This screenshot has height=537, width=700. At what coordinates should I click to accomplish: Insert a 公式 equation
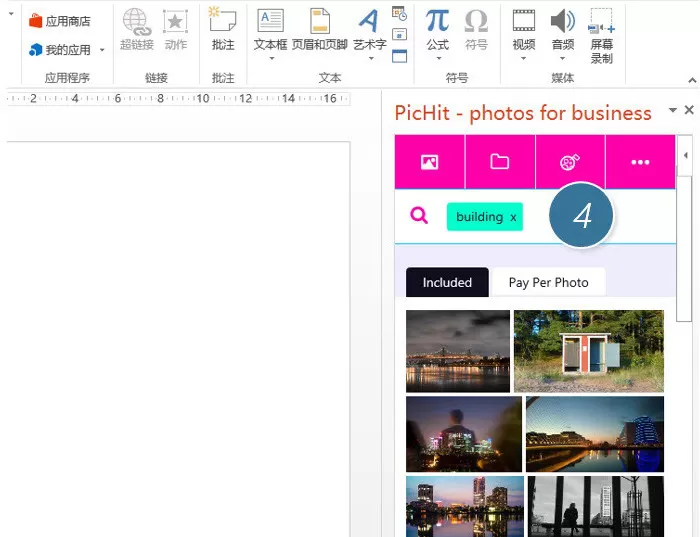point(437,33)
